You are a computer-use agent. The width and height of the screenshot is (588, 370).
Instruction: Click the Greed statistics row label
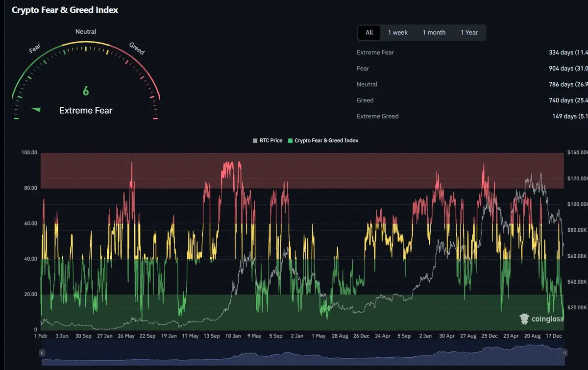(365, 100)
